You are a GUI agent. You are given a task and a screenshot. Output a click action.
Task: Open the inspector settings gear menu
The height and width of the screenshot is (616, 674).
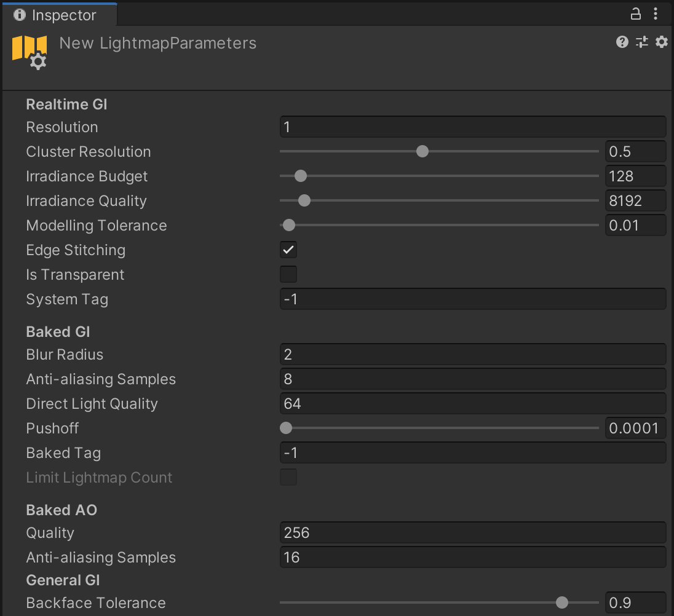point(661,42)
